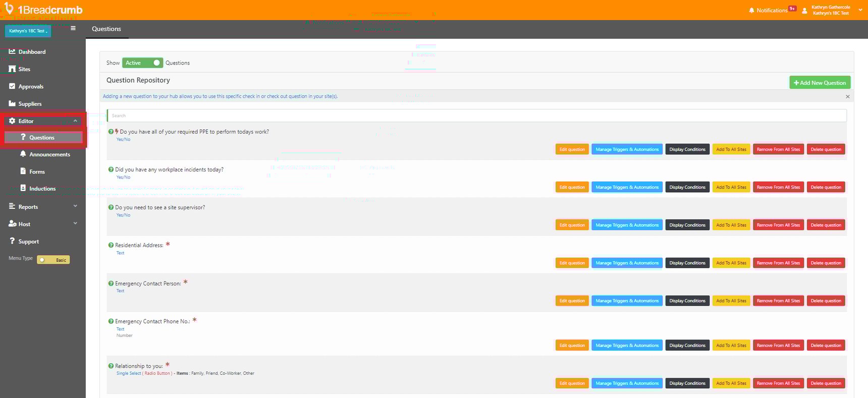Open the Forms page from sidebar
The width and height of the screenshot is (868, 398).
(x=37, y=172)
